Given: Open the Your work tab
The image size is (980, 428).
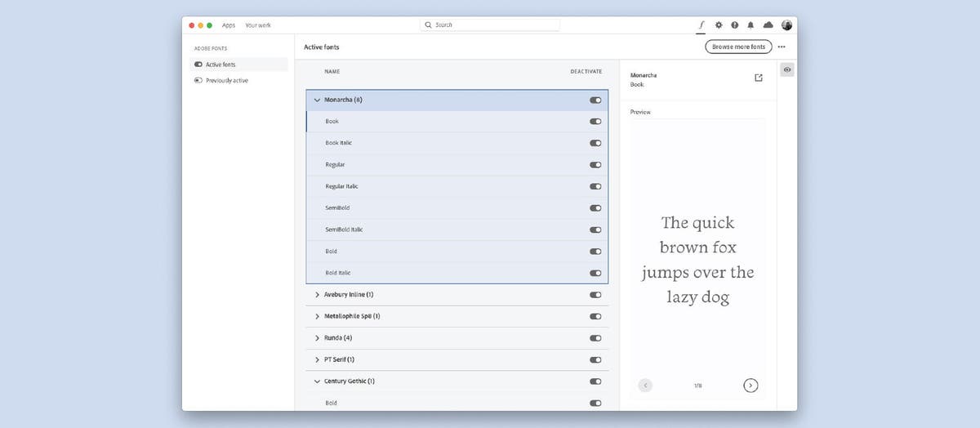Looking at the screenshot, I should (x=258, y=25).
